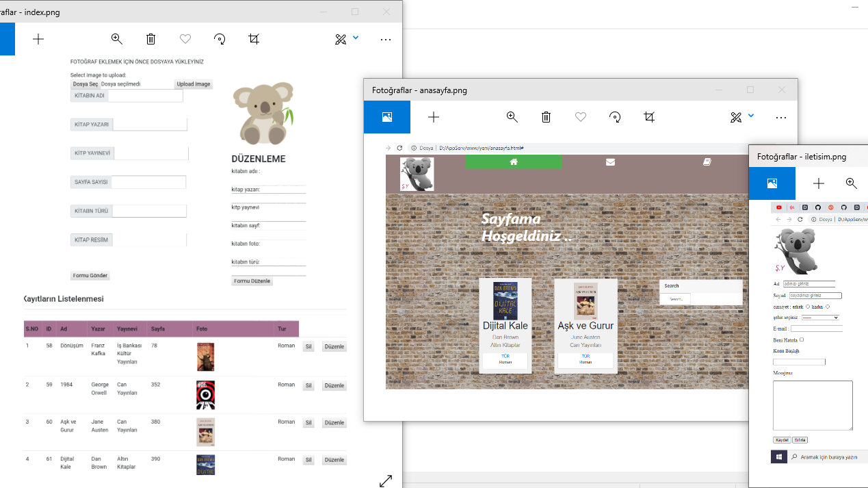Click the Formu Gönder button
The height and width of the screenshot is (488, 868).
(90, 276)
